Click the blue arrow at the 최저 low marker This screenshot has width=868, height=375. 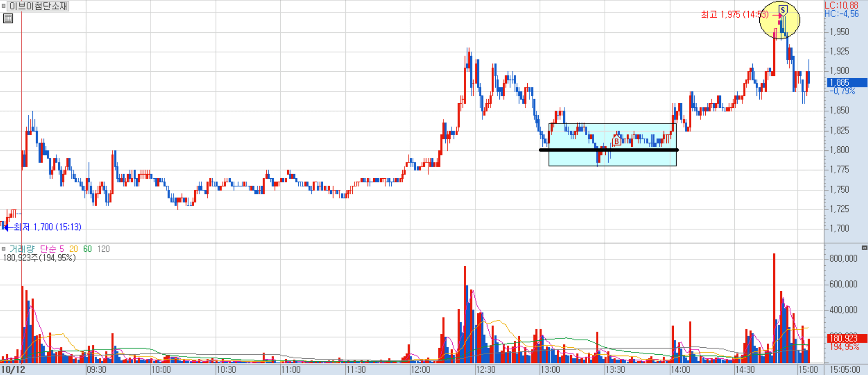click(x=6, y=227)
